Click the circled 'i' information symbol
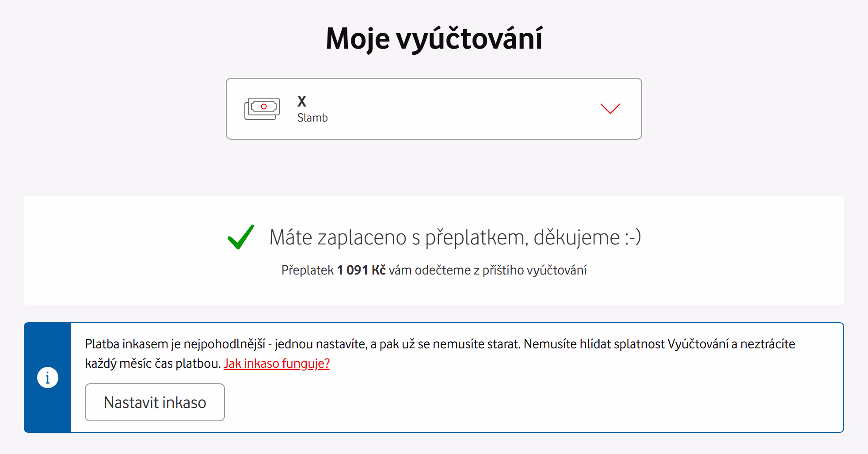 pyautogui.click(x=48, y=377)
